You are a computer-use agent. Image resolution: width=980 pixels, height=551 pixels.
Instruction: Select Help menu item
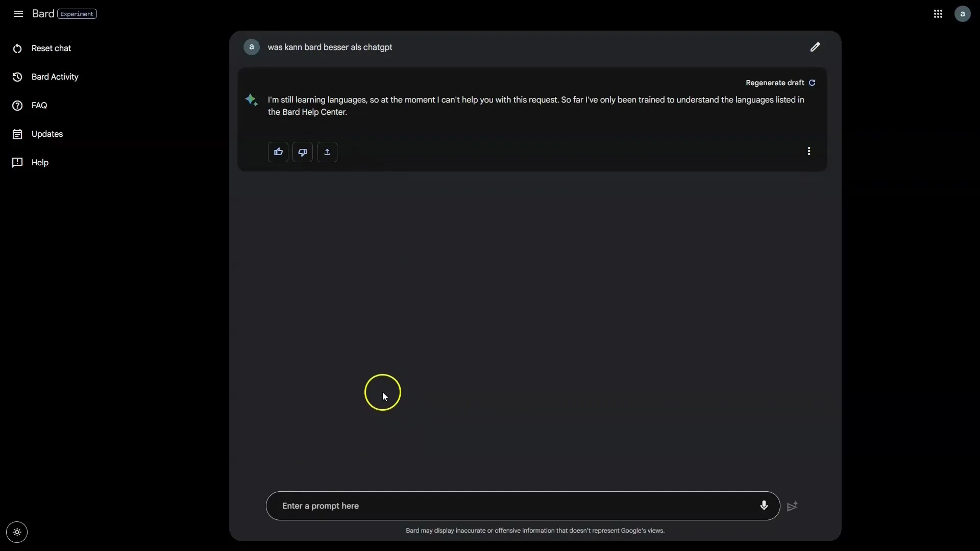coord(40,163)
